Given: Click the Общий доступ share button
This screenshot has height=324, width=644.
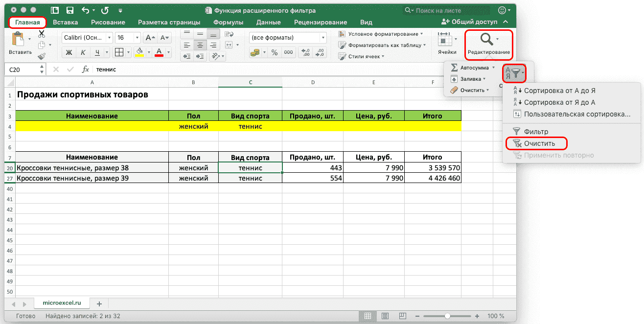Looking at the screenshot, I should pyautogui.click(x=469, y=22).
